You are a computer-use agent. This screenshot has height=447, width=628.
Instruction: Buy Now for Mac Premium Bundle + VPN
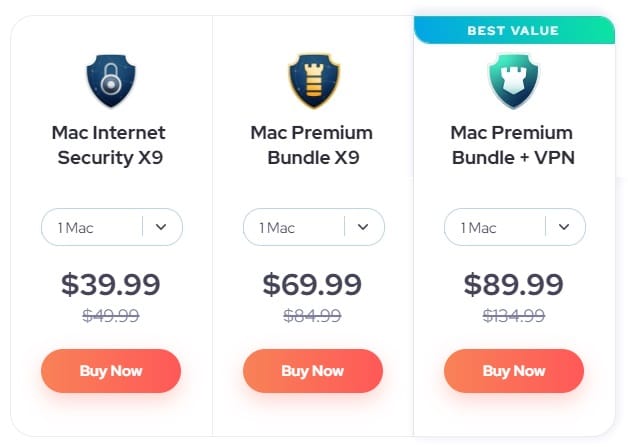(514, 371)
